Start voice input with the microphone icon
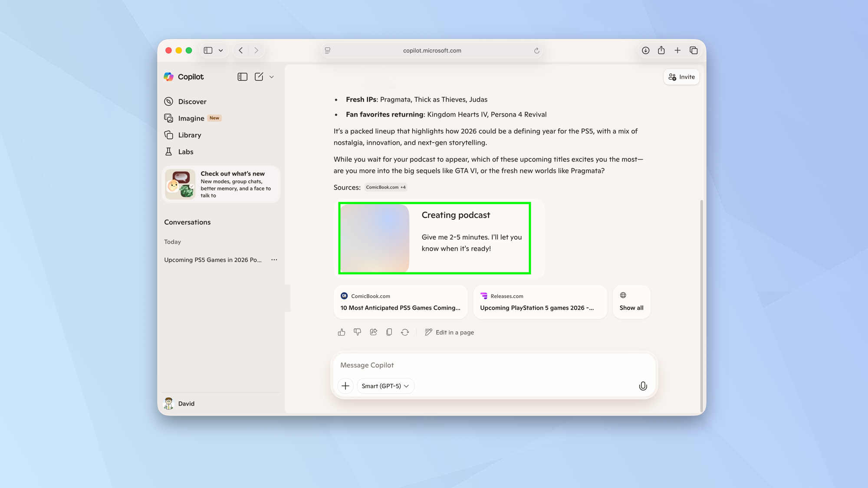The width and height of the screenshot is (868, 488). click(x=643, y=386)
